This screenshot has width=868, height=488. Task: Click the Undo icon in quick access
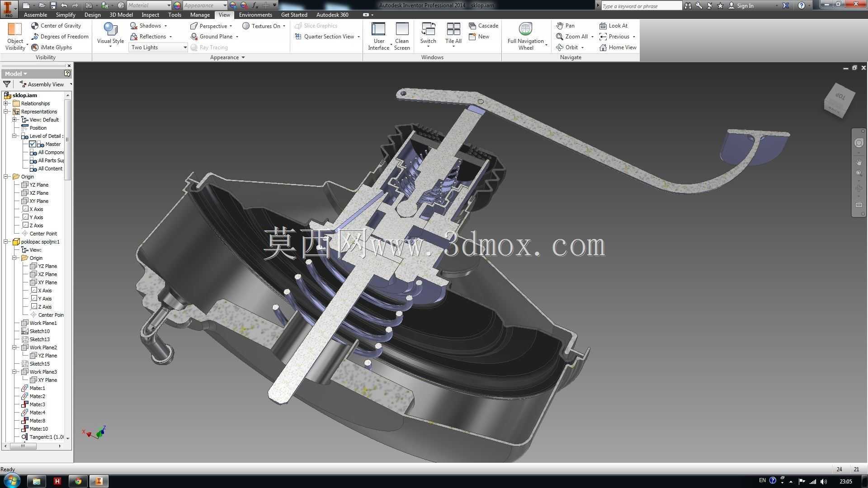pyautogui.click(x=64, y=5)
